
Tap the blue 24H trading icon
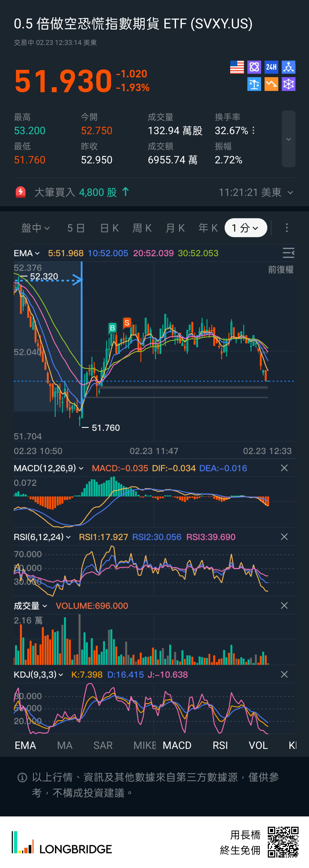point(271,67)
